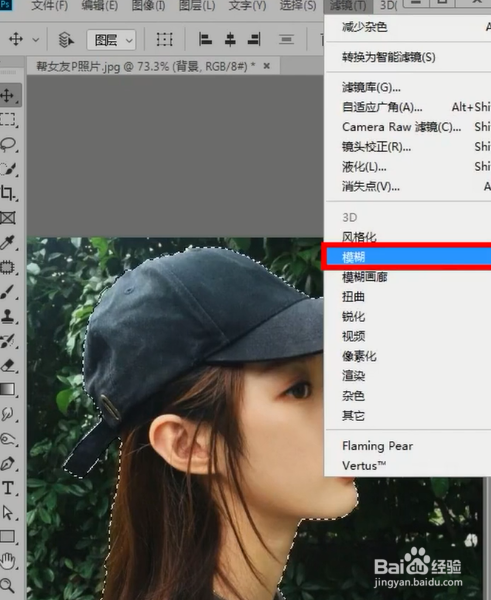Close the 帮女友P照片.jpg document tab
Screen dimensions: 491x600
click(267, 66)
